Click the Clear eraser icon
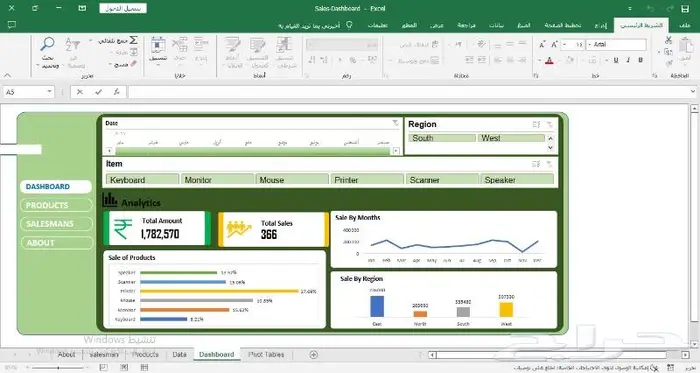Image resolution: width=700 pixels, height=373 pixels. tap(133, 64)
